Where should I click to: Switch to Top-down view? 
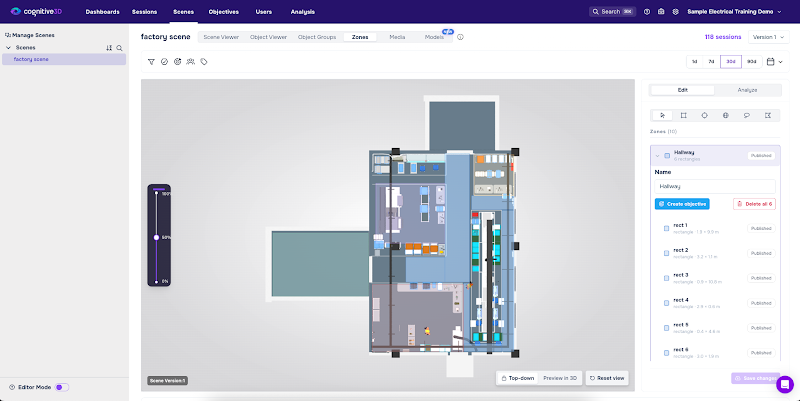[517, 378]
